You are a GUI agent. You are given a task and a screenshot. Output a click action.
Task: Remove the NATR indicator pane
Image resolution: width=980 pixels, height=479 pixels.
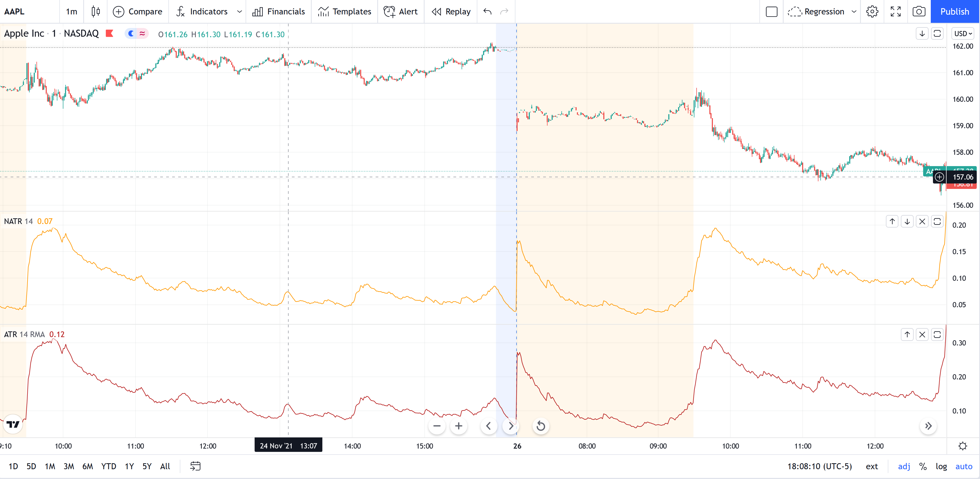922,221
